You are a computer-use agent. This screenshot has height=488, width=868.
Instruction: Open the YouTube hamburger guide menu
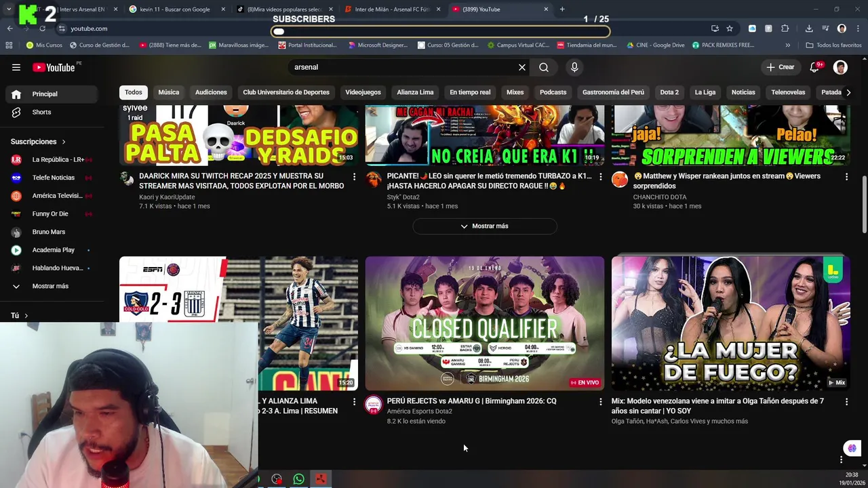tap(16, 67)
